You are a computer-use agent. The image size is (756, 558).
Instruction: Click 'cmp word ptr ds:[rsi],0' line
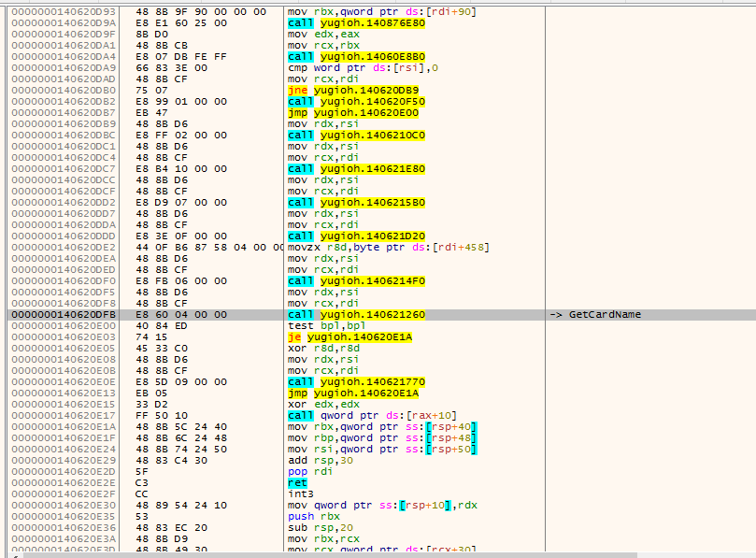364,67
